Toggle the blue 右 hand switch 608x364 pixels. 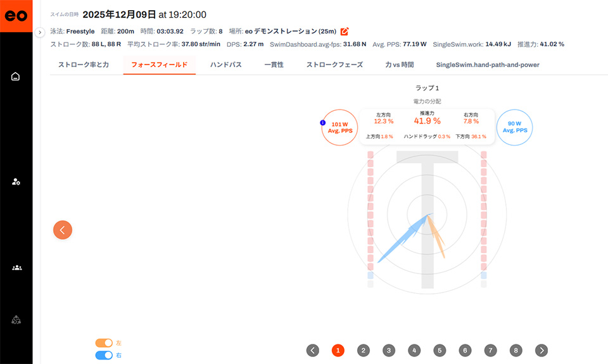[x=104, y=355]
